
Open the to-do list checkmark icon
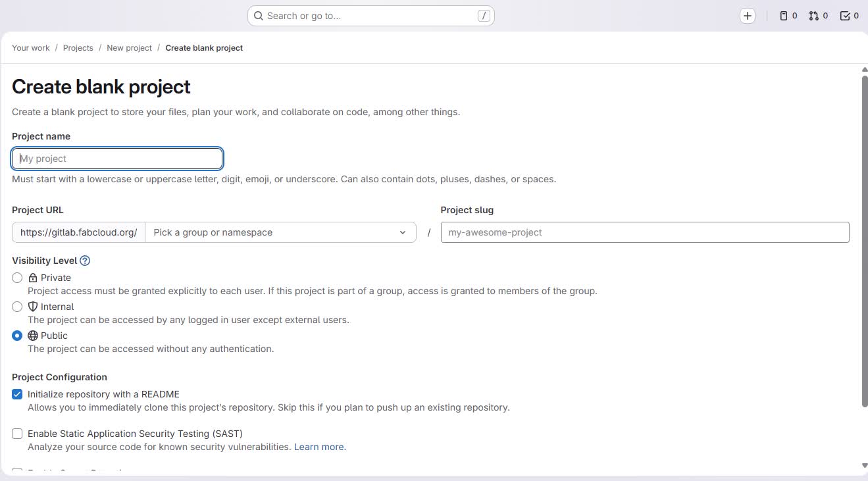(x=850, y=16)
